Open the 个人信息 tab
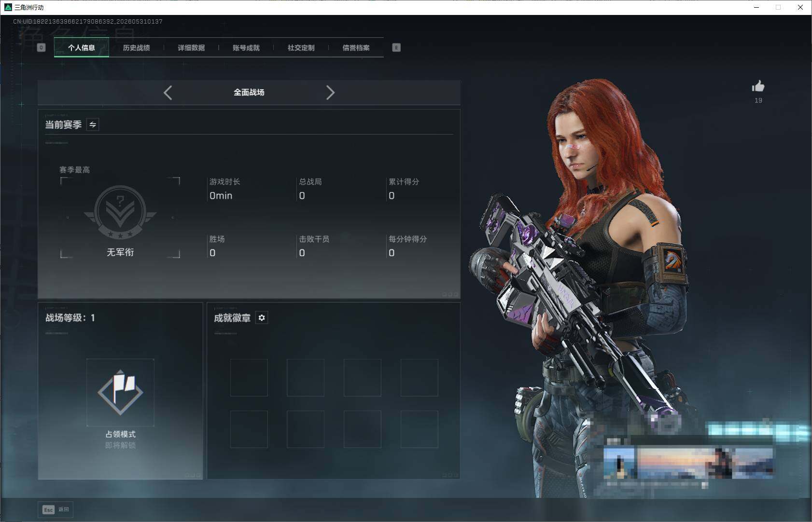The image size is (812, 522). tap(82, 48)
